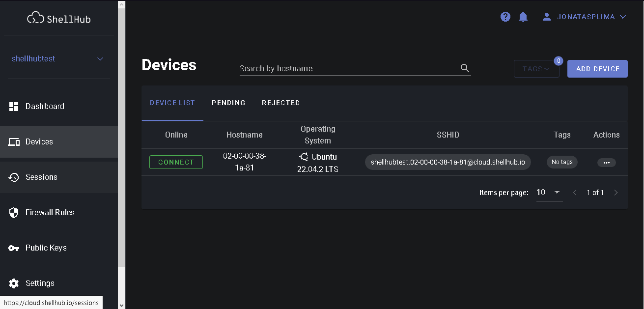Image resolution: width=644 pixels, height=309 pixels.
Task: Click the SSHID column header
Action: [448, 135]
